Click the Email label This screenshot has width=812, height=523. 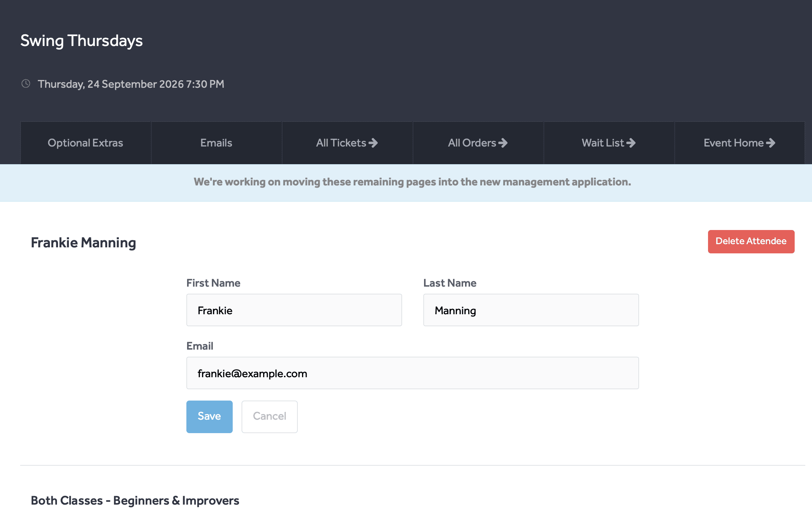[x=200, y=346]
